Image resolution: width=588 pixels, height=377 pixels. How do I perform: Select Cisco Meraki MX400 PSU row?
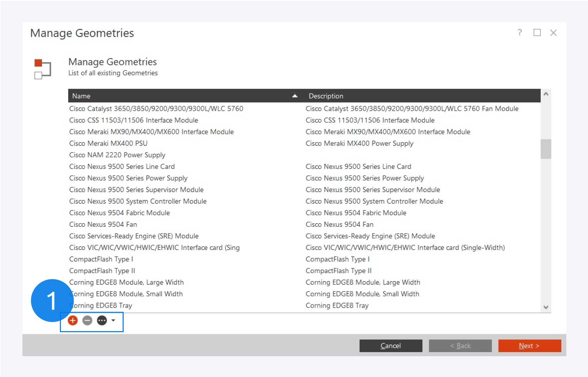pyautogui.click(x=108, y=143)
